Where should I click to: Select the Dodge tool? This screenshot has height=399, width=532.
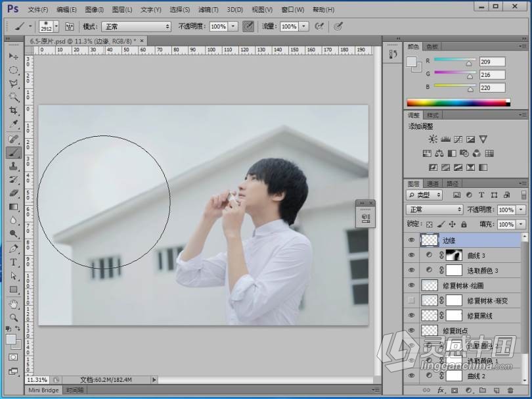[14, 234]
